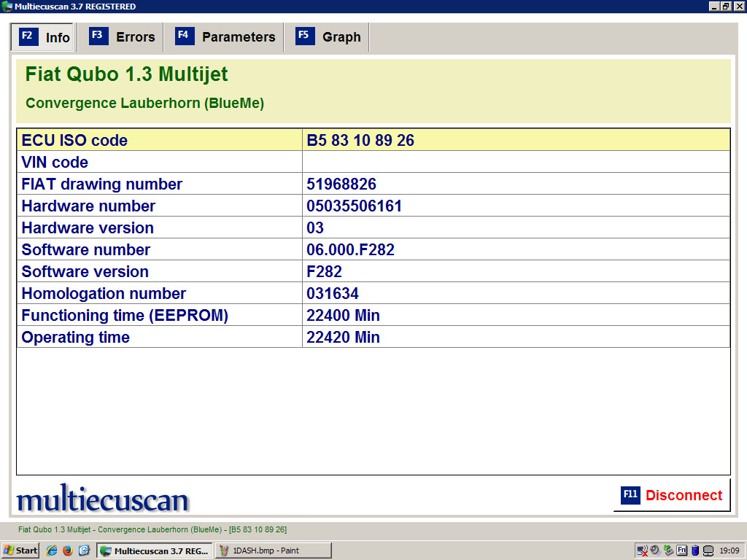
Task: Click the Fiat Qubo 1.3 Multijet heading
Action: (127, 74)
